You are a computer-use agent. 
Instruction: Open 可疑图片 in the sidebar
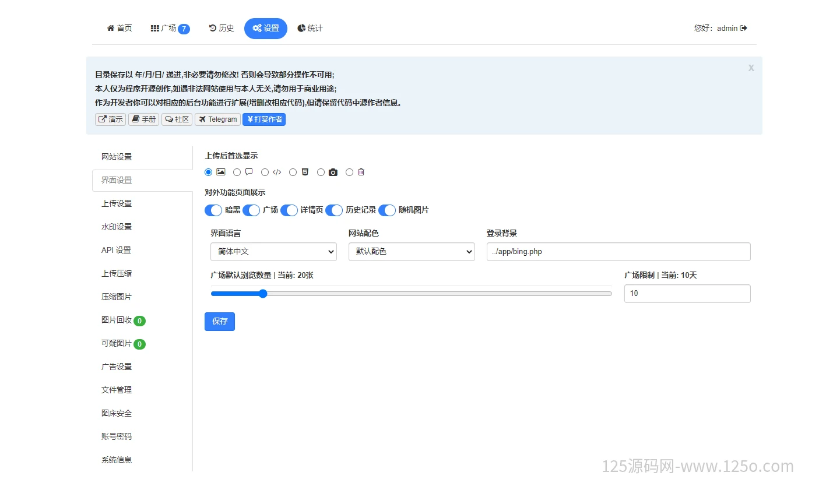[x=142, y=343]
